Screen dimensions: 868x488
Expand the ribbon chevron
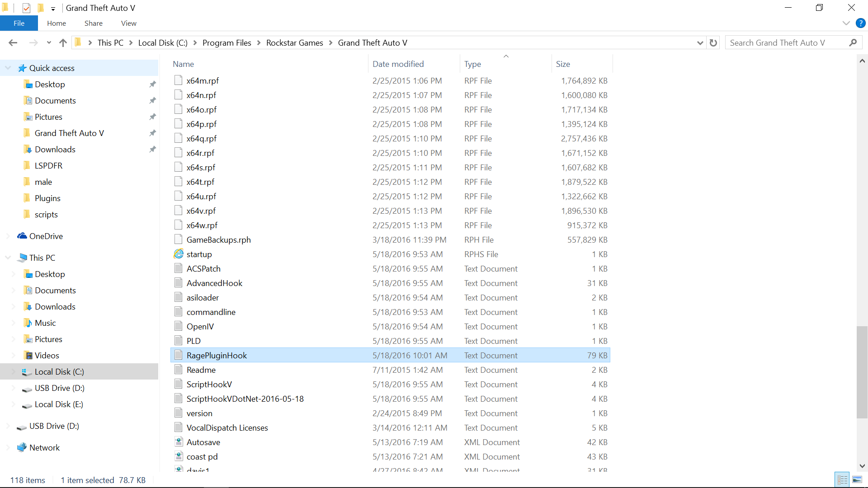tap(846, 23)
